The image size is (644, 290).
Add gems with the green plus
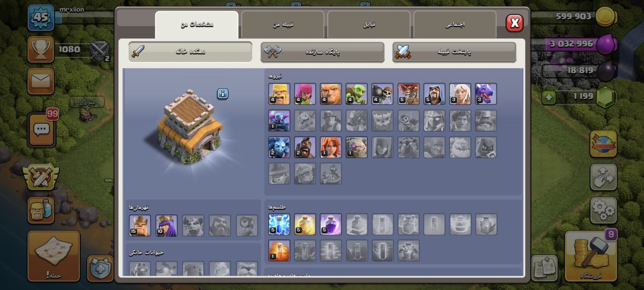pos(548,97)
